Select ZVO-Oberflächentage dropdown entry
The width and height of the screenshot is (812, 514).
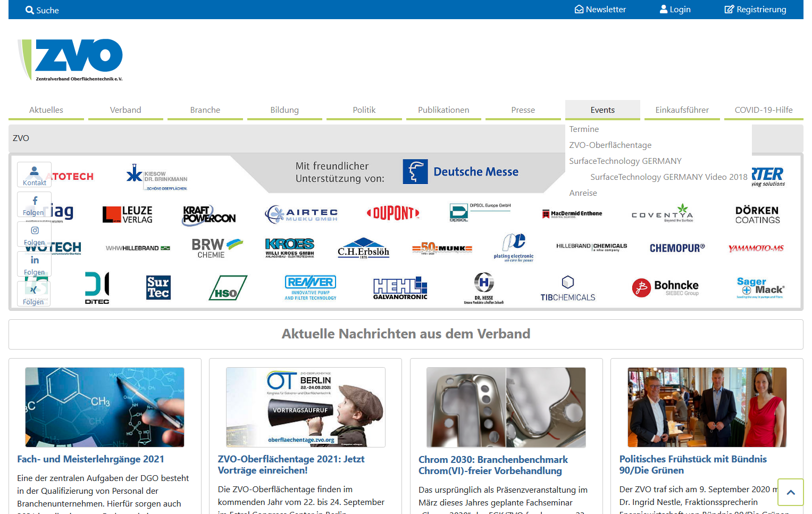pos(610,145)
